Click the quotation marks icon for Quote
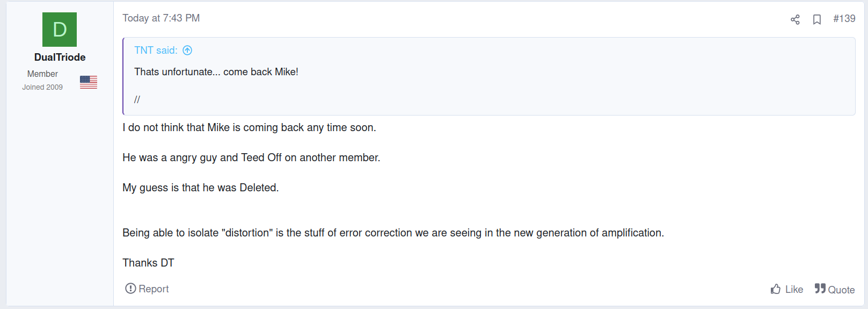 click(x=820, y=289)
